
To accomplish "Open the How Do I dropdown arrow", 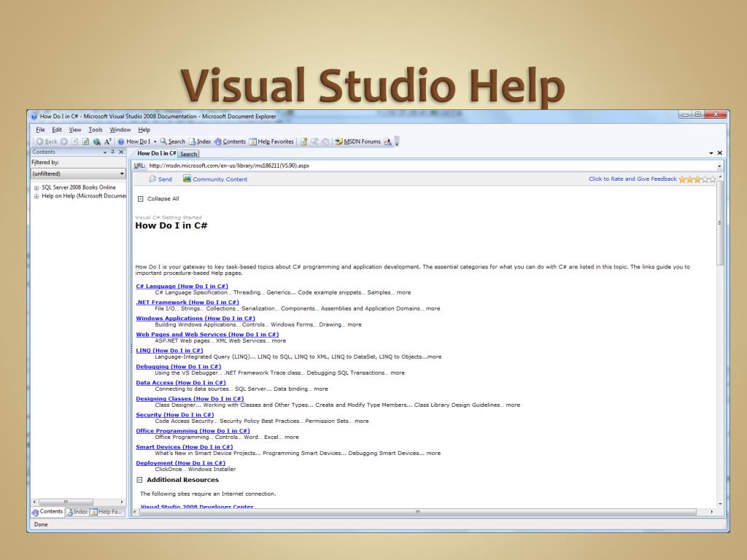I will pyautogui.click(x=155, y=141).
